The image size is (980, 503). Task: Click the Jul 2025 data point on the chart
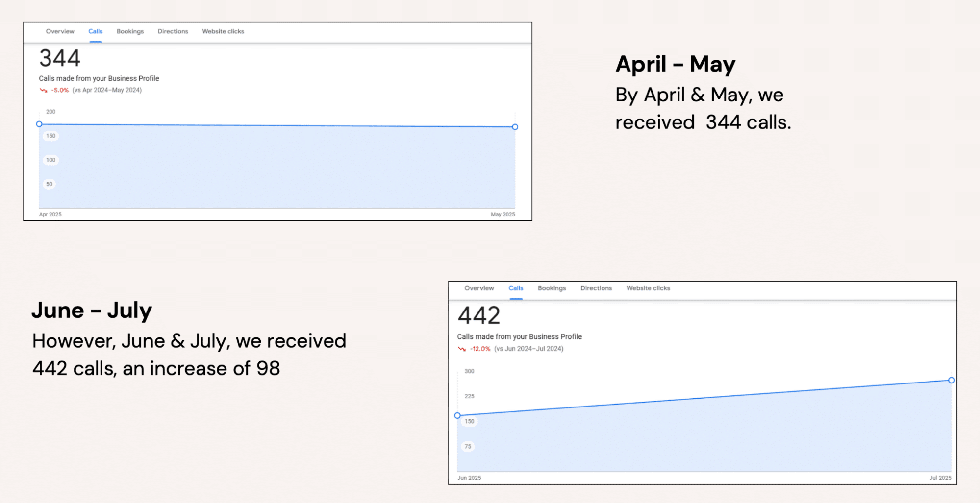951,380
